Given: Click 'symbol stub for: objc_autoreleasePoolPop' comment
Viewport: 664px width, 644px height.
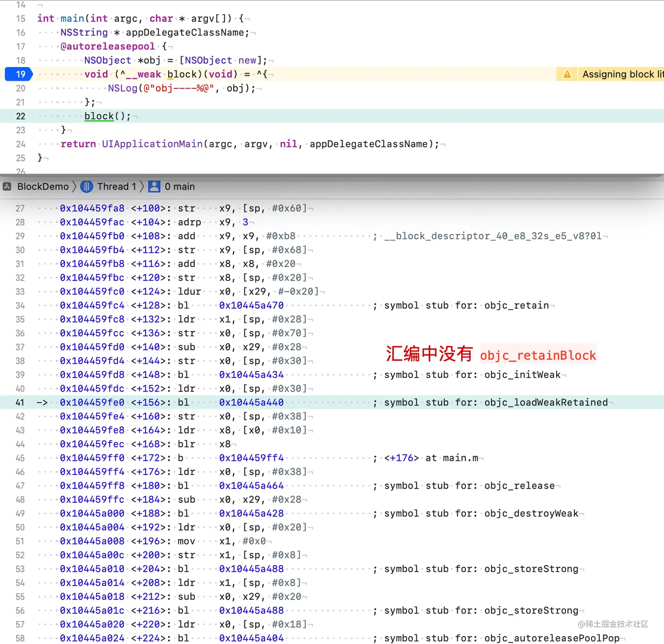Looking at the screenshot, I should (502, 638).
